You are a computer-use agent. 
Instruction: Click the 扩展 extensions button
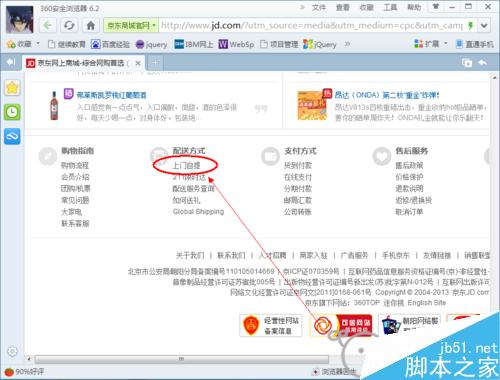point(427,44)
